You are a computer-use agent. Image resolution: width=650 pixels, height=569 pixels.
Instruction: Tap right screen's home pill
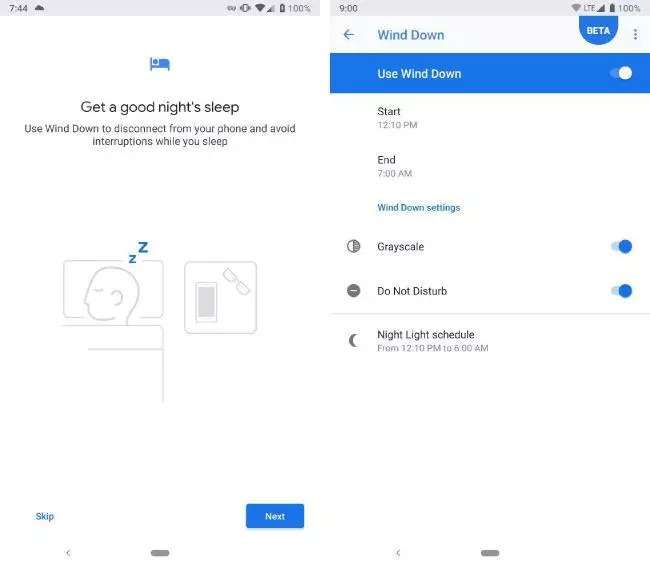click(x=490, y=553)
